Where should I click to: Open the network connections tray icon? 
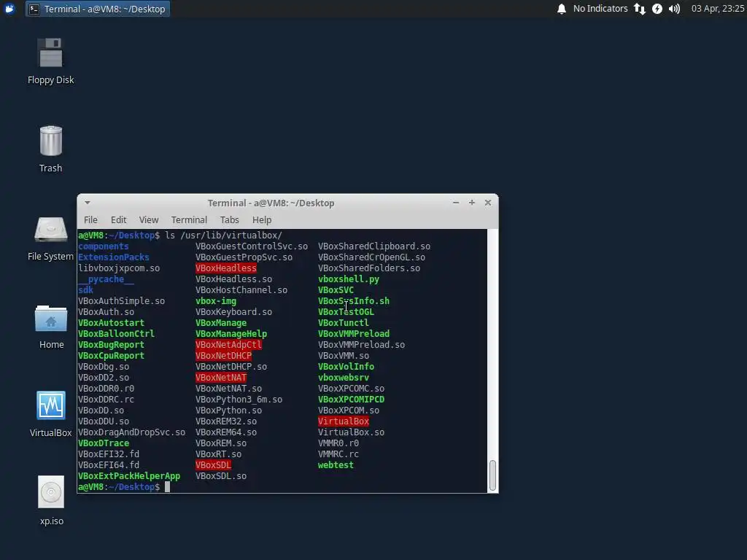click(x=639, y=9)
